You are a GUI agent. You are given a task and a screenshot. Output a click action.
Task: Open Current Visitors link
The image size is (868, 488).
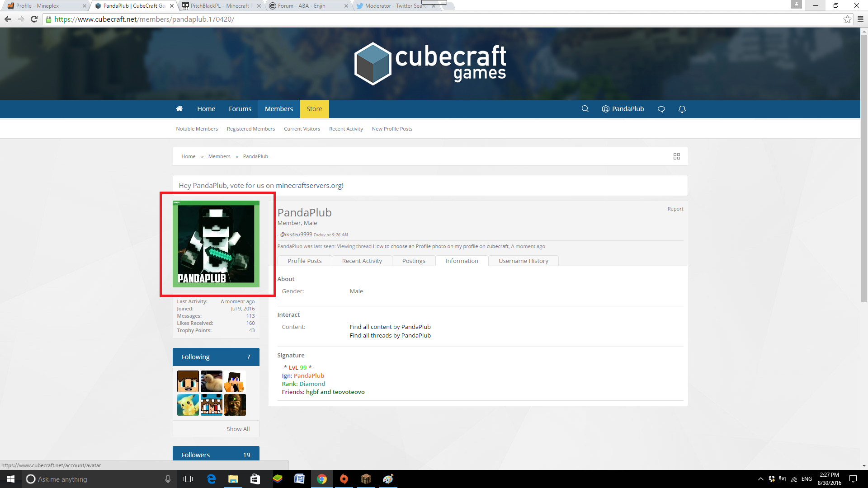(302, 129)
